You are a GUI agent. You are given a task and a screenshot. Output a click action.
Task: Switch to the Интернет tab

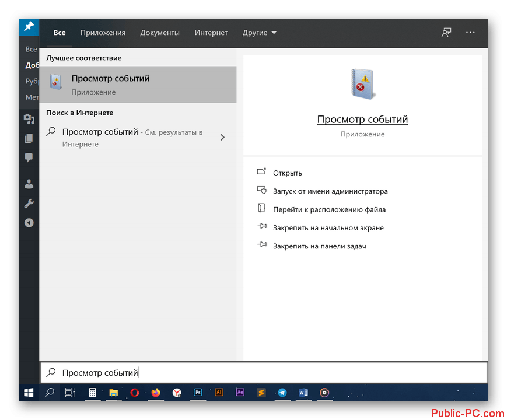[x=211, y=33]
